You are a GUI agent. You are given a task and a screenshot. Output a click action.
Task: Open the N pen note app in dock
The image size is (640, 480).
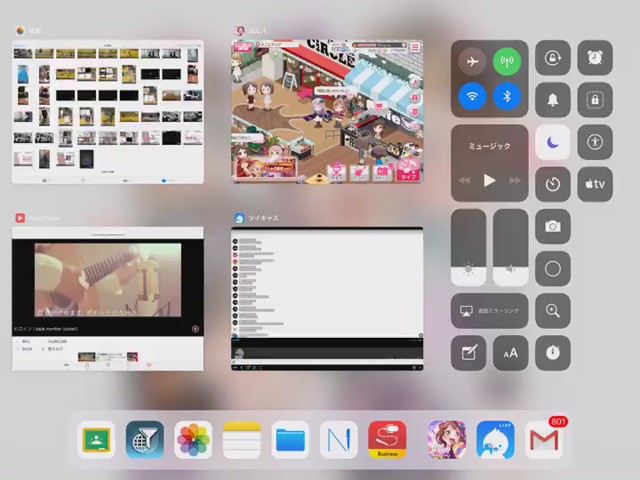coord(339,440)
